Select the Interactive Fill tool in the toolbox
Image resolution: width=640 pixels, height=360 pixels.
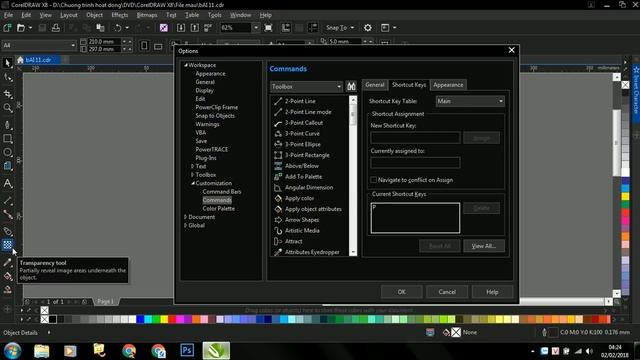pyautogui.click(x=7, y=276)
